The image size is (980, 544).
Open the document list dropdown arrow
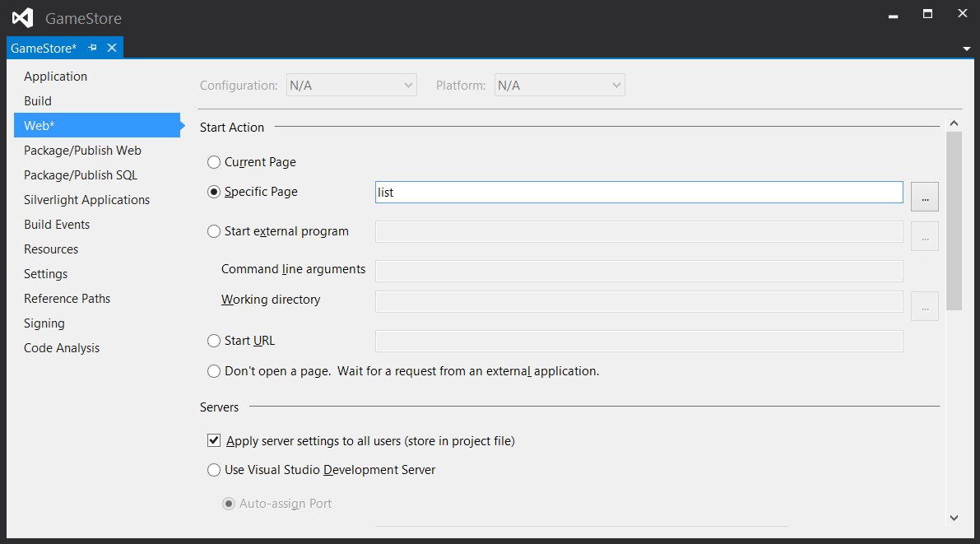coord(966,49)
